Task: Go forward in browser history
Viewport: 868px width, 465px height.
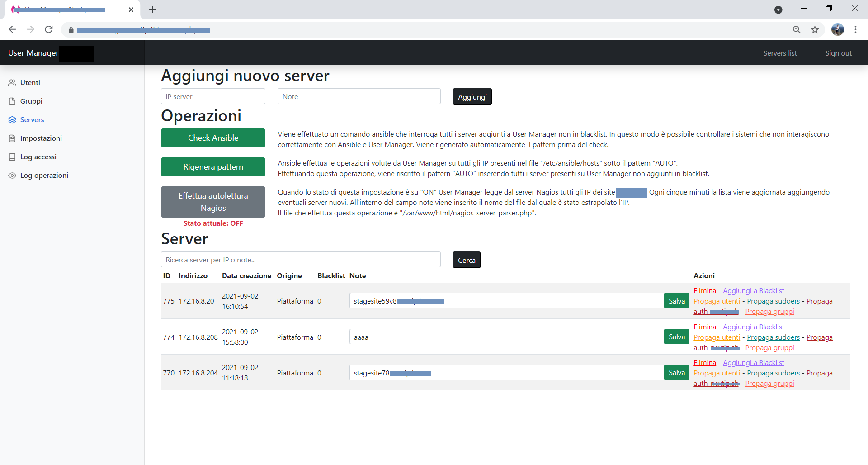Action: pos(30,29)
